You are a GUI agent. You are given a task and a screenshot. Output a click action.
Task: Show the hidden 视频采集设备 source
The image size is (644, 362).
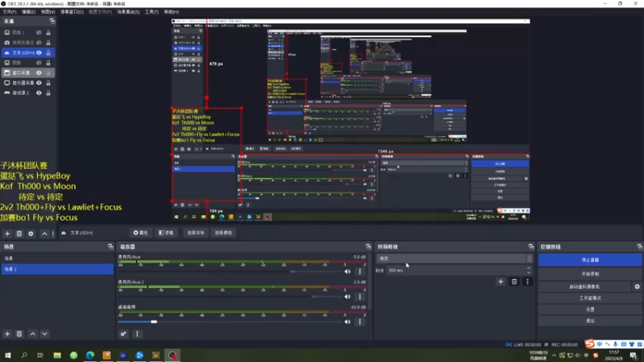(39, 43)
